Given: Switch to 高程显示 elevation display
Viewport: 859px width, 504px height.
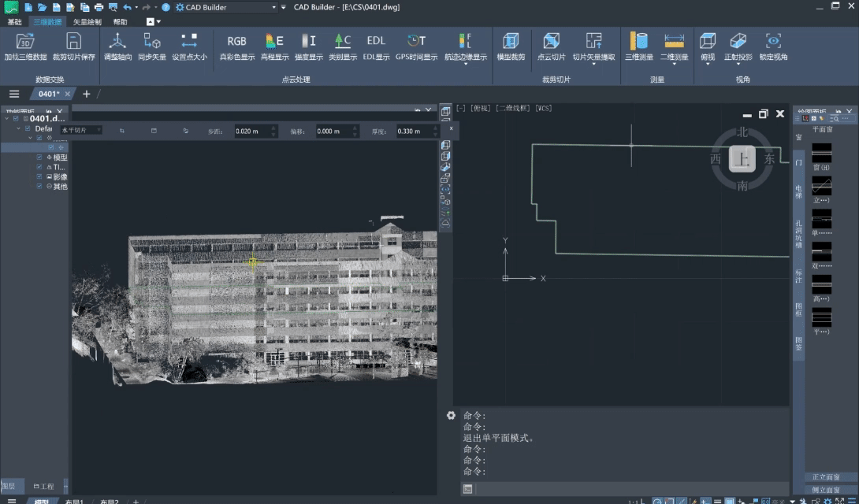Looking at the screenshot, I should tap(274, 42).
